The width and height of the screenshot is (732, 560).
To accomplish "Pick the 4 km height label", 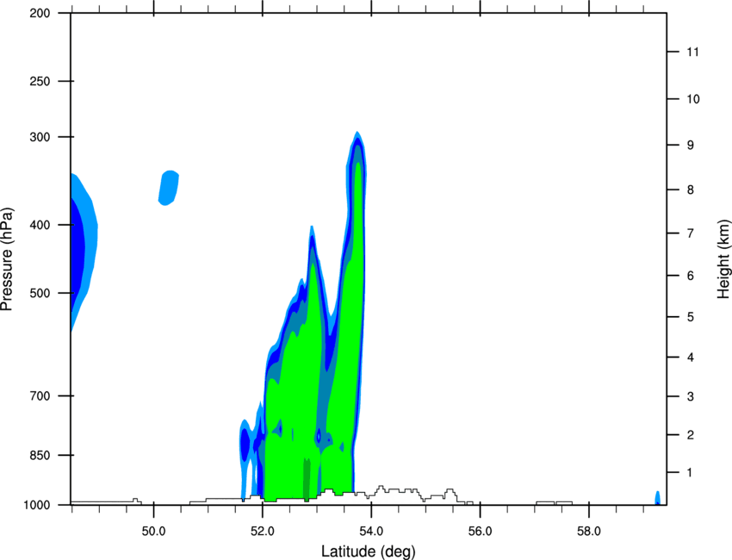I will point(691,358).
